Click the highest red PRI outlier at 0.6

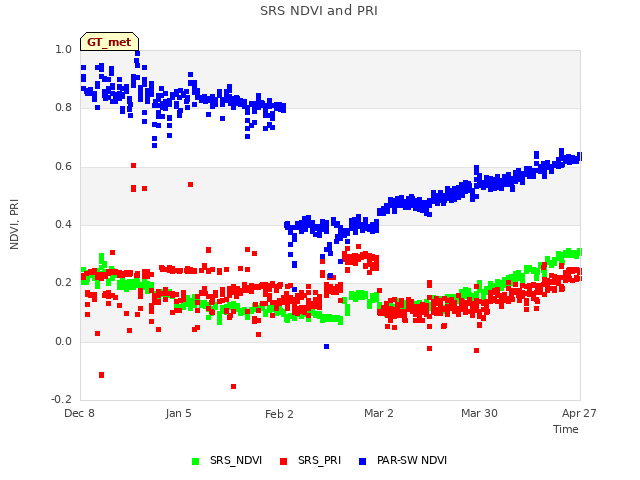coord(133,166)
